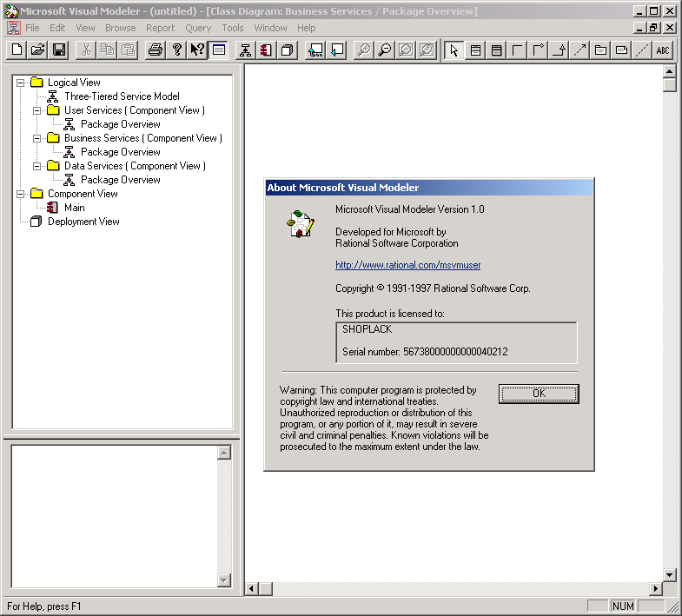Open the Tools menu

[x=233, y=28]
